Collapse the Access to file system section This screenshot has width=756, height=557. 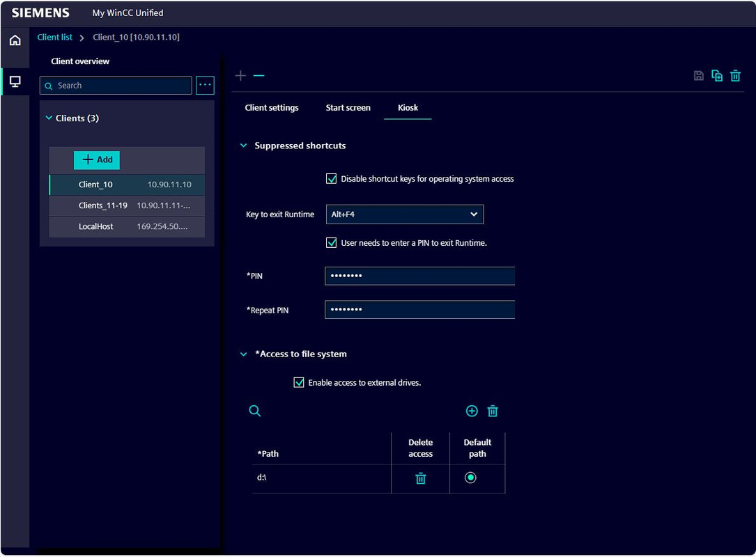click(243, 354)
